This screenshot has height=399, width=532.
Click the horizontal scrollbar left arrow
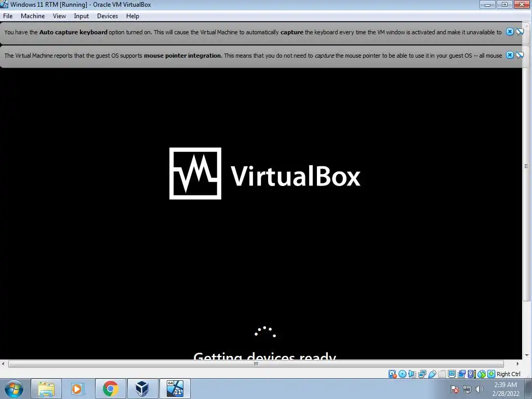(x=3, y=364)
